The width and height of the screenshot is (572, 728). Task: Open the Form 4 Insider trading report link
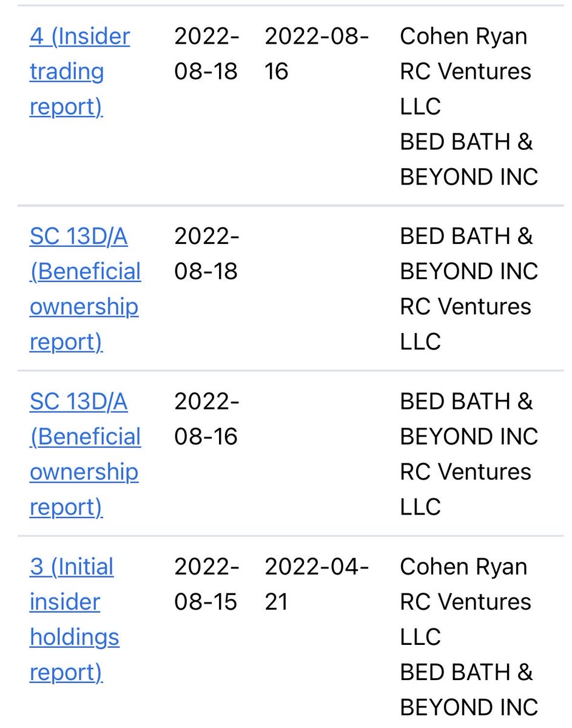[79, 72]
